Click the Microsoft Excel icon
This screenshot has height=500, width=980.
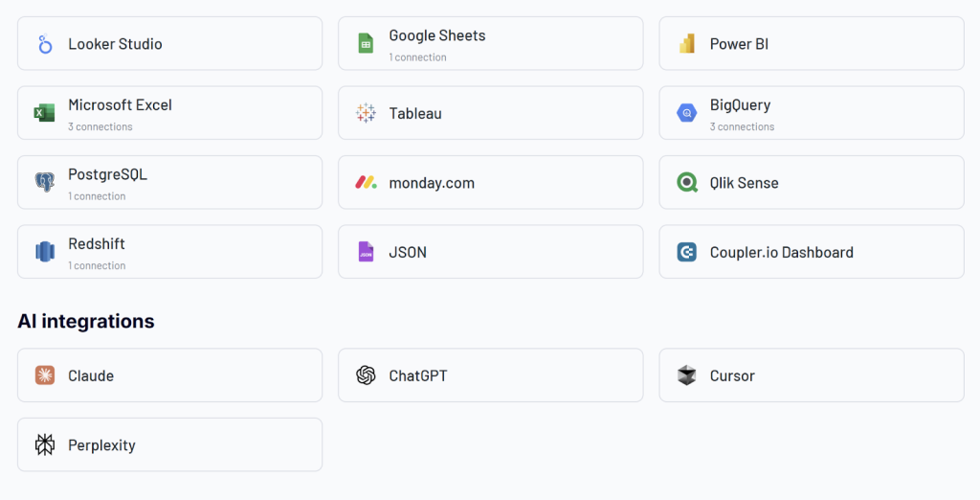click(45, 113)
